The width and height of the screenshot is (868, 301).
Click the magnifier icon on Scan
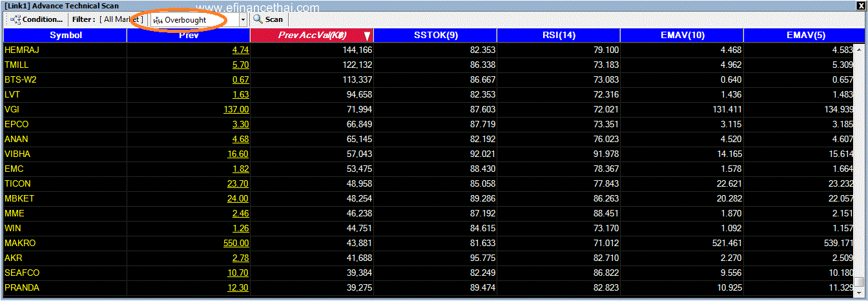pyautogui.click(x=258, y=19)
